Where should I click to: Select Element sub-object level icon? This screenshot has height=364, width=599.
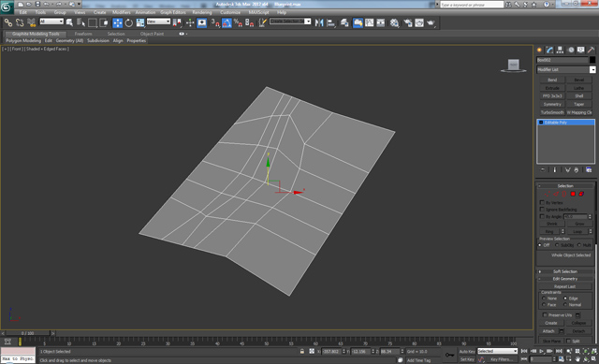(581, 194)
